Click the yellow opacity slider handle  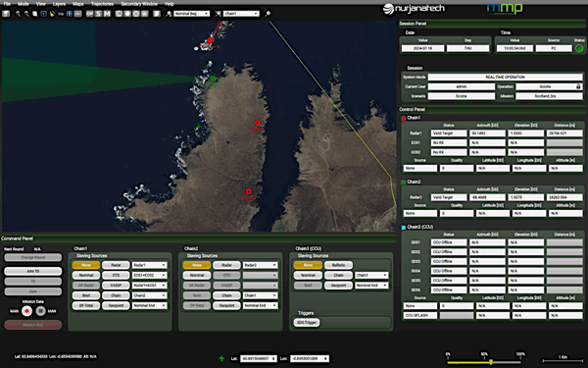pyautogui.click(x=491, y=362)
